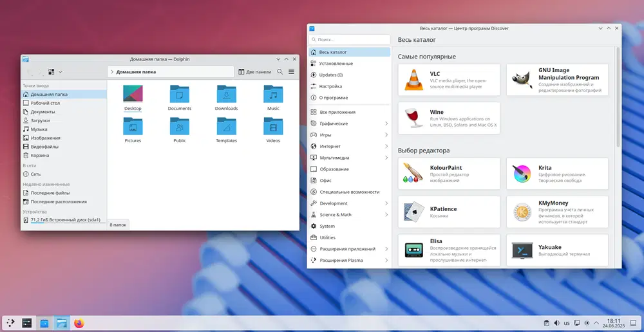The image size is (644, 332).
Task: Go to Установленные in Discover sidebar
Action: click(336, 64)
